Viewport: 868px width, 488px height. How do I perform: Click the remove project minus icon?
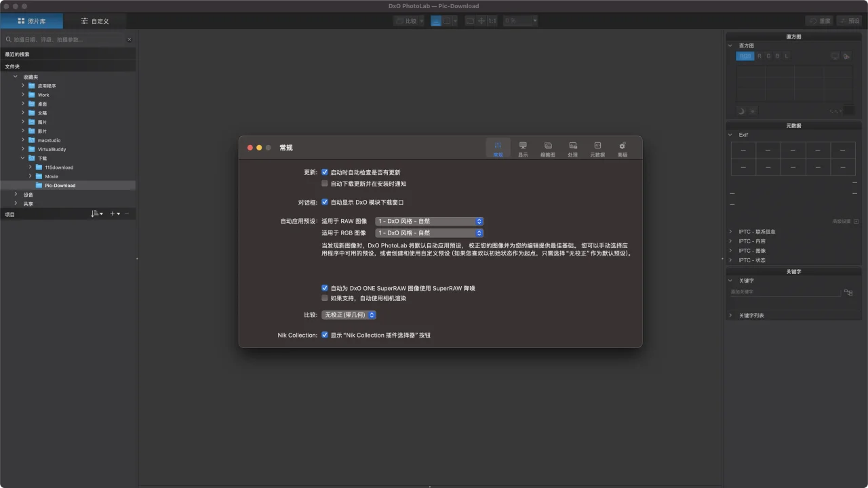point(127,213)
